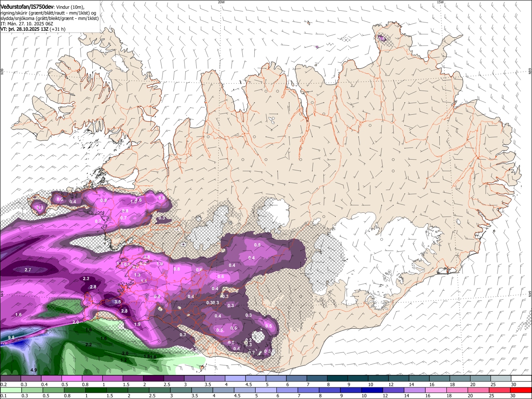Pick upper legend dark teal swatch between 8 and 9

tap(337, 379)
